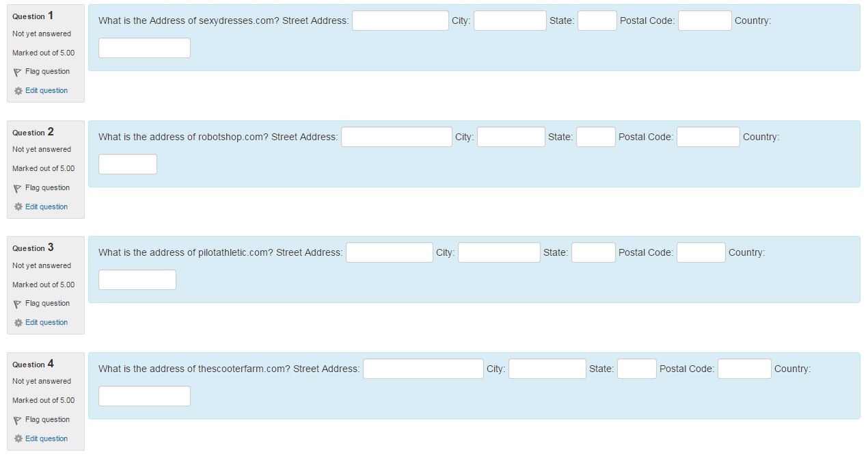Click the gear icon for Question 4
Image resolution: width=868 pixels, height=461 pixels.
pyautogui.click(x=18, y=438)
